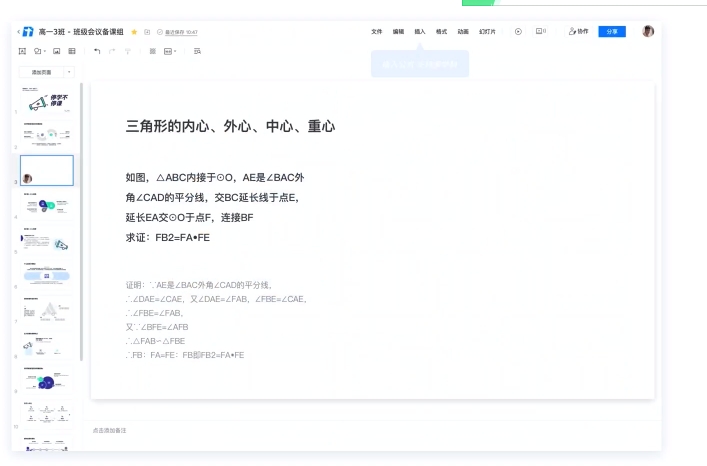Click the undo arrow icon
707x466 pixels.
pyautogui.click(x=97, y=51)
